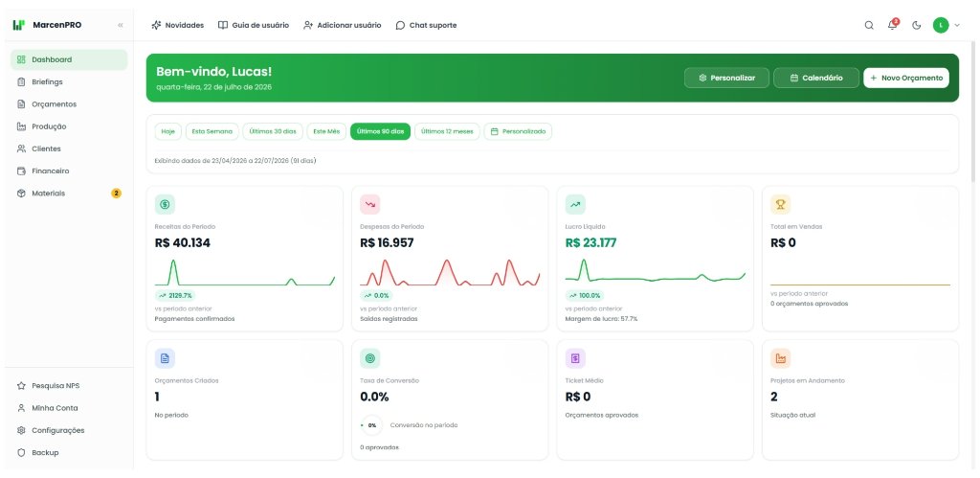
Task: Click the Backup shield icon
Action: pyautogui.click(x=21, y=452)
